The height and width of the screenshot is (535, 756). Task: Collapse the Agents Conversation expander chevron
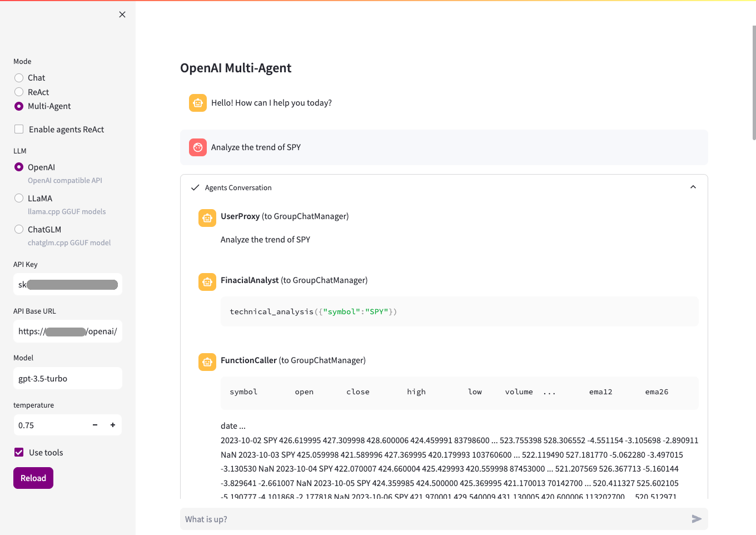(x=693, y=187)
